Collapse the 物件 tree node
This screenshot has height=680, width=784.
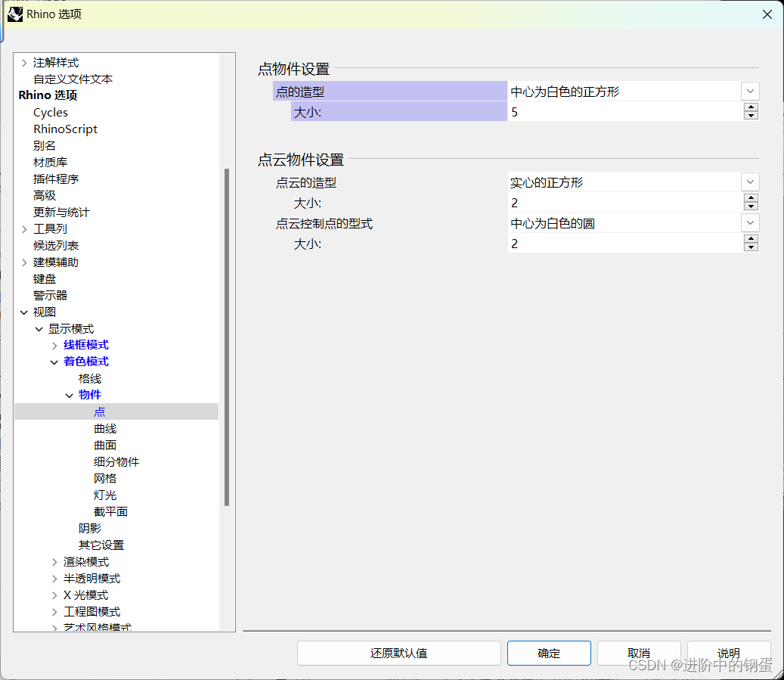point(70,396)
